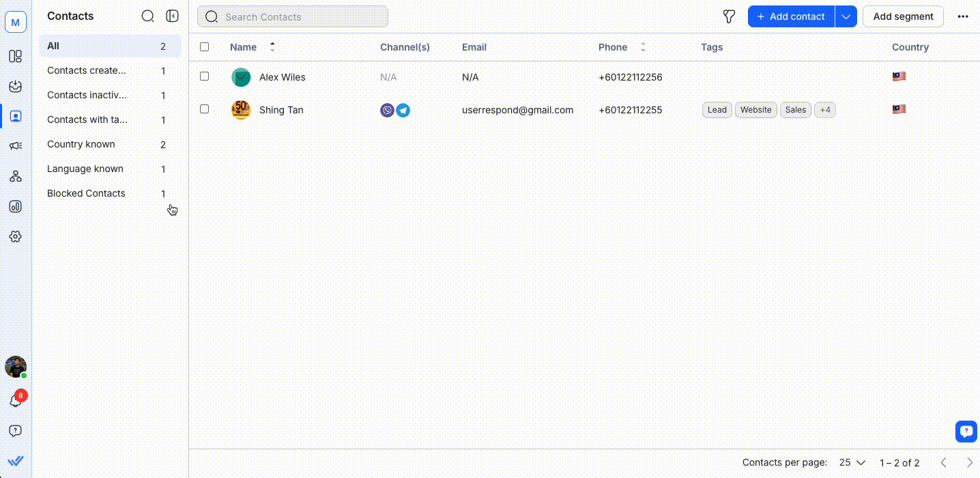Click the Add contact button
Screen dimensions: 980x478
point(791,16)
